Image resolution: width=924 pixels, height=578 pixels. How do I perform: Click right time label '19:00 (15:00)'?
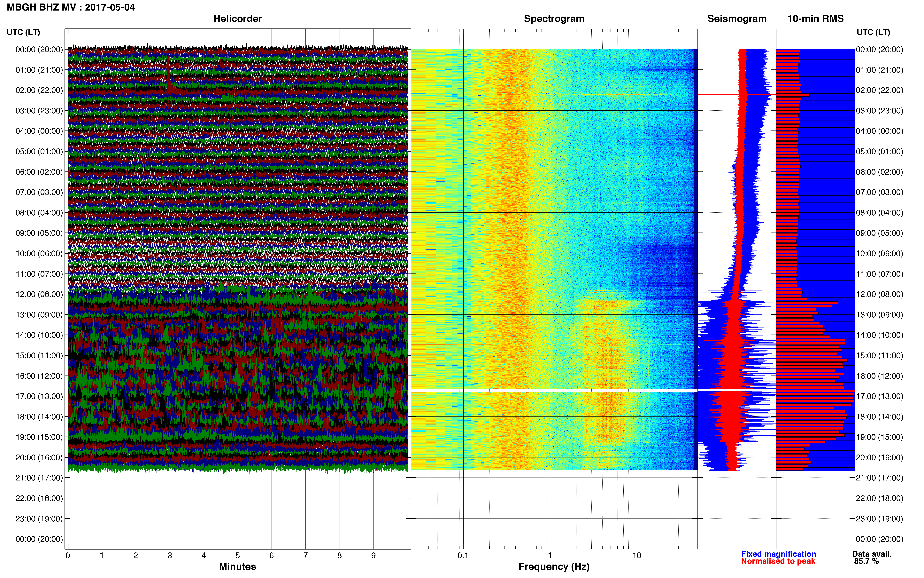[x=879, y=437]
